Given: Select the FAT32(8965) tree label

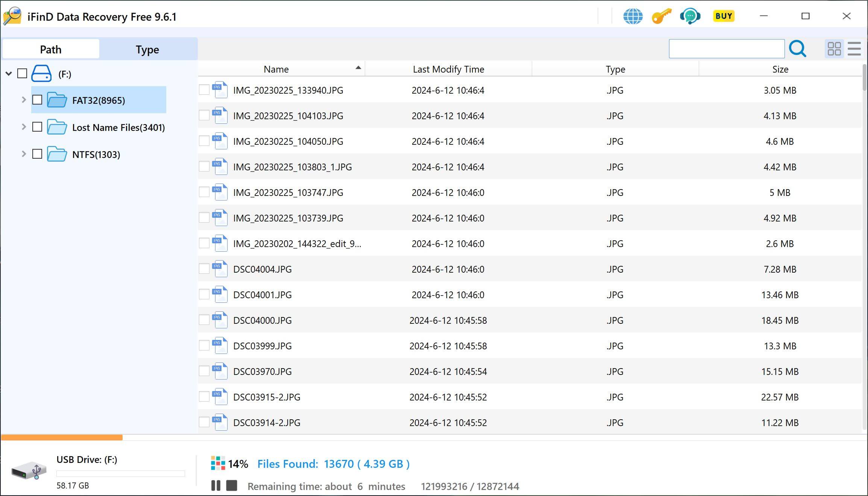Looking at the screenshot, I should 99,100.
